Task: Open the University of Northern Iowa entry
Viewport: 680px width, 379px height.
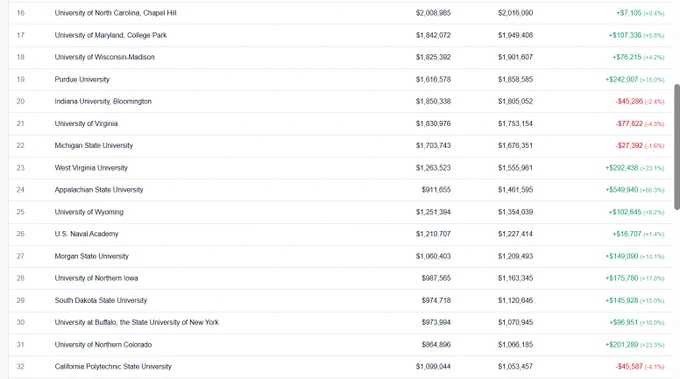Action: click(x=96, y=278)
